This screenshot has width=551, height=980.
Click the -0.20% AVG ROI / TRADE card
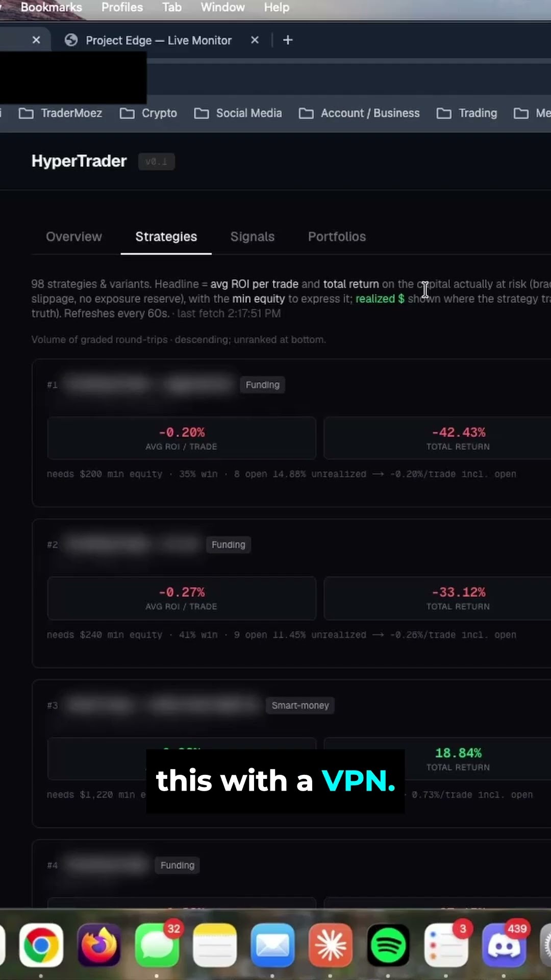click(182, 438)
